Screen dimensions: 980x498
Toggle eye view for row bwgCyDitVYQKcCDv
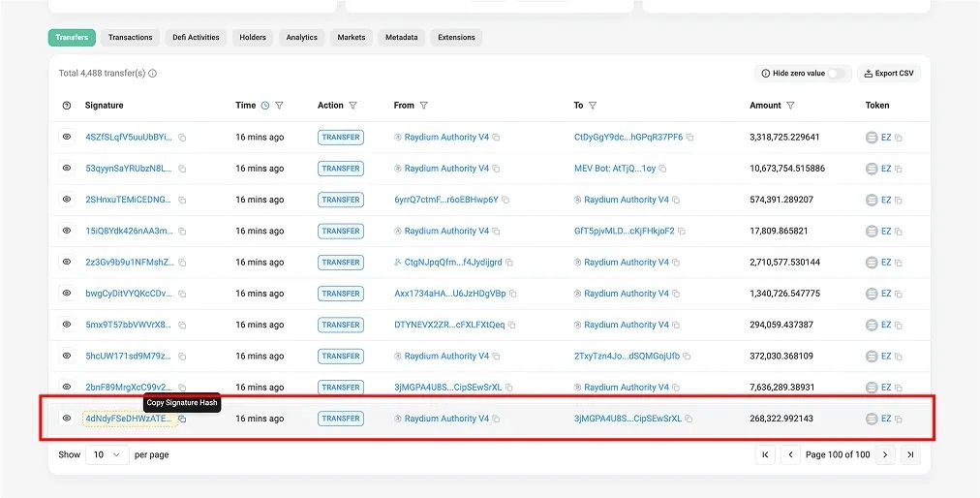point(67,293)
